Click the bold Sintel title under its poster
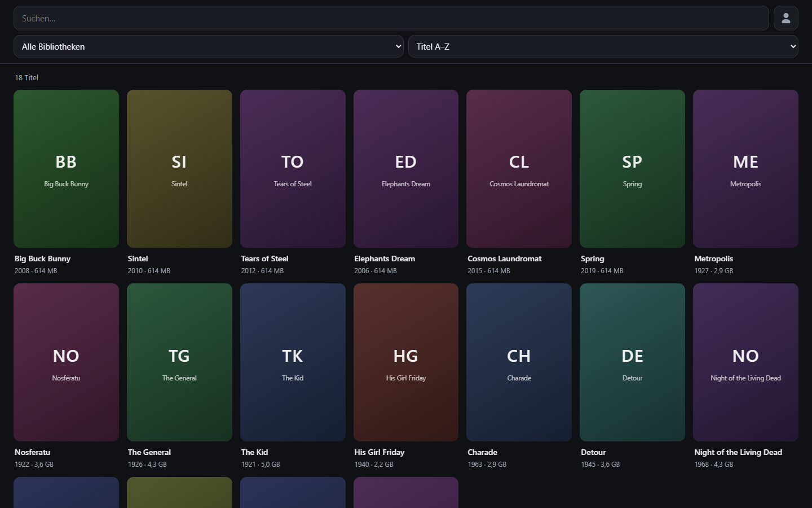812x508 pixels. click(x=138, y=259)
